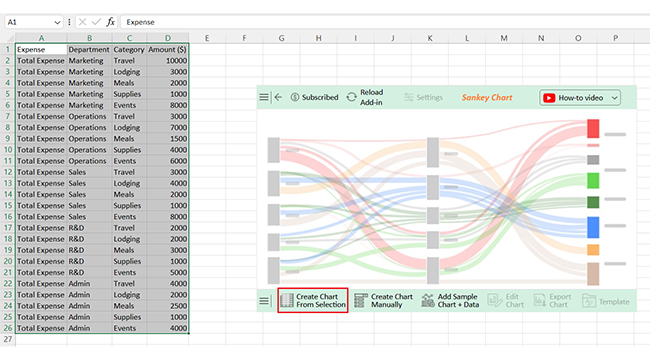Click Add Sample Chart + Data icon
Screen dimensions: 650x360
click(x=428, y=300)
